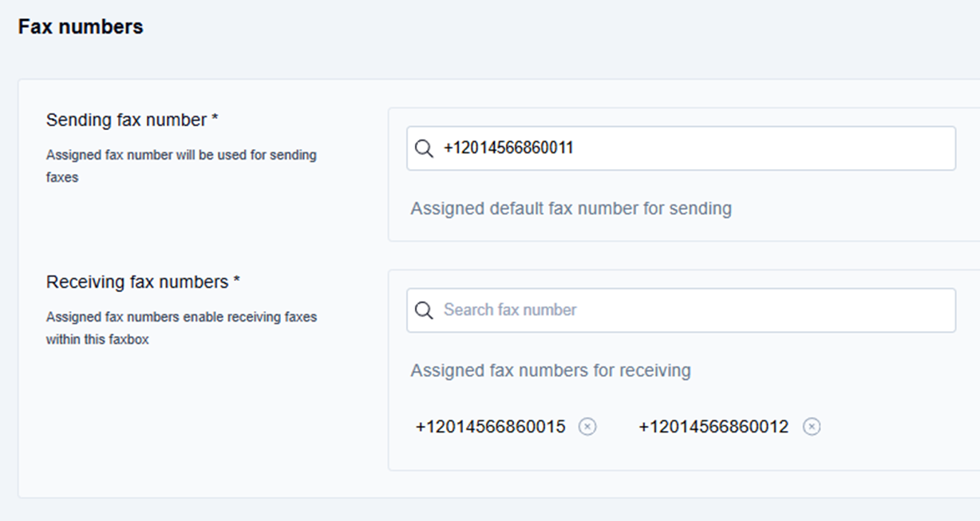
Task: Click the Sending fax number label
Action: tap(126, 120)
